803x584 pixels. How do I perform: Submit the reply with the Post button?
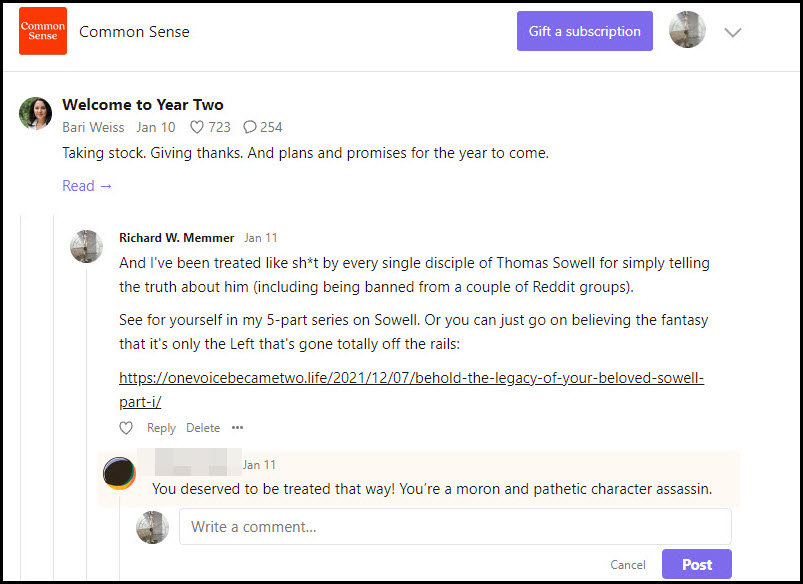pos(696,564)
